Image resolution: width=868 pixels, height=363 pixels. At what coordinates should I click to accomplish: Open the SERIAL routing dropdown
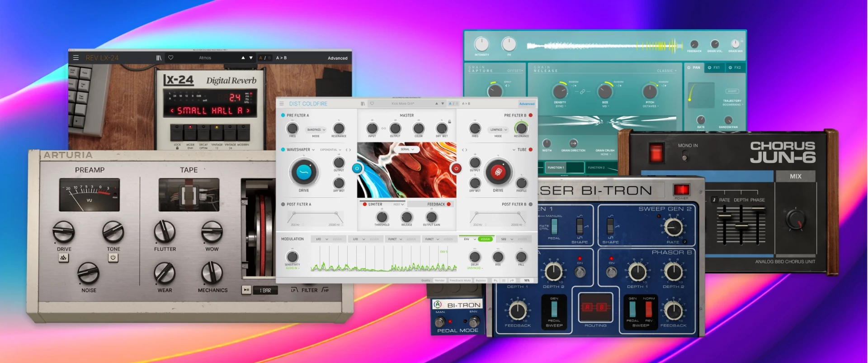(x=407, y=149)
